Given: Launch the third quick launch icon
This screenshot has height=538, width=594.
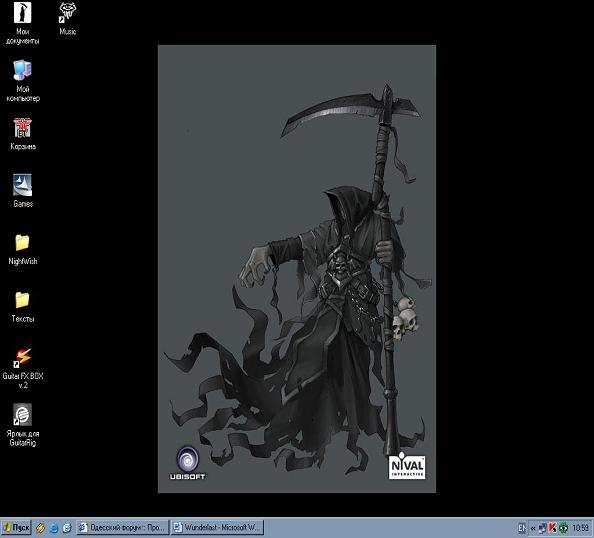Looking at the screenshot, I should 67,527.
